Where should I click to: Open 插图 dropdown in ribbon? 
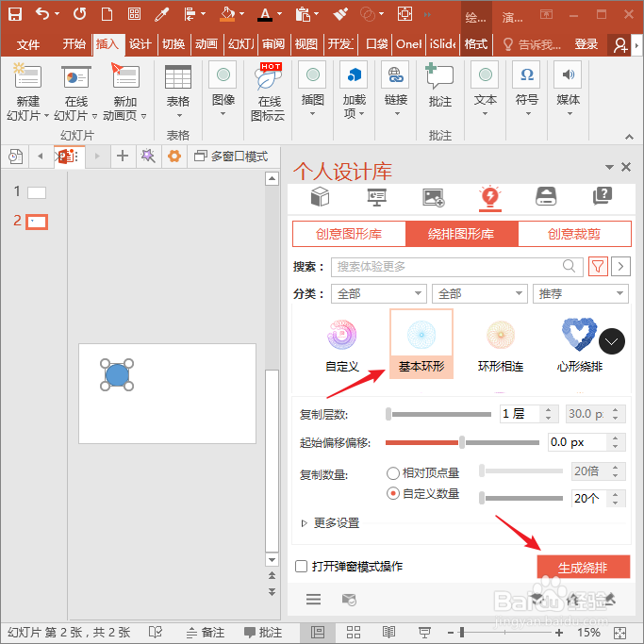click(x=312, y=114)
